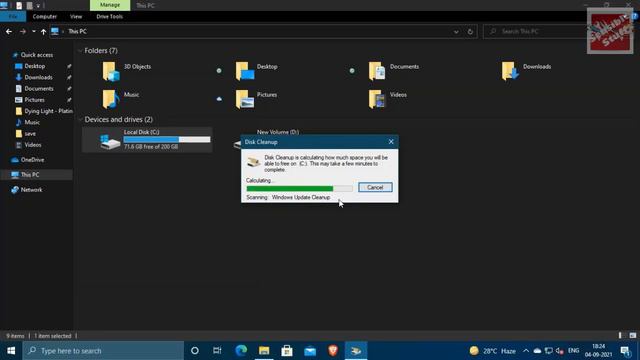The width and height of the screenshot is (640, 360).
Task: Open notification center icon on taskbar
Action: pos(625,351)
